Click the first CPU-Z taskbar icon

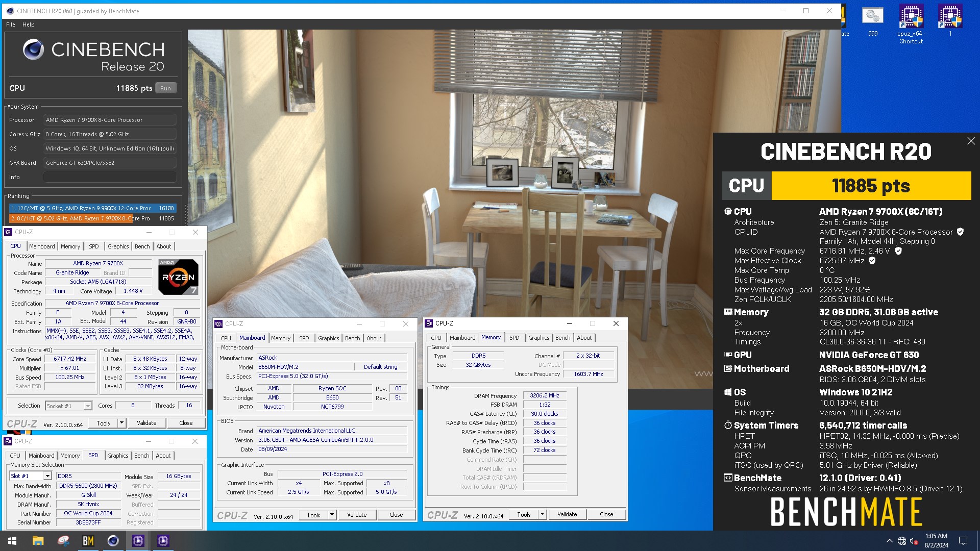[x=138, y=541]
